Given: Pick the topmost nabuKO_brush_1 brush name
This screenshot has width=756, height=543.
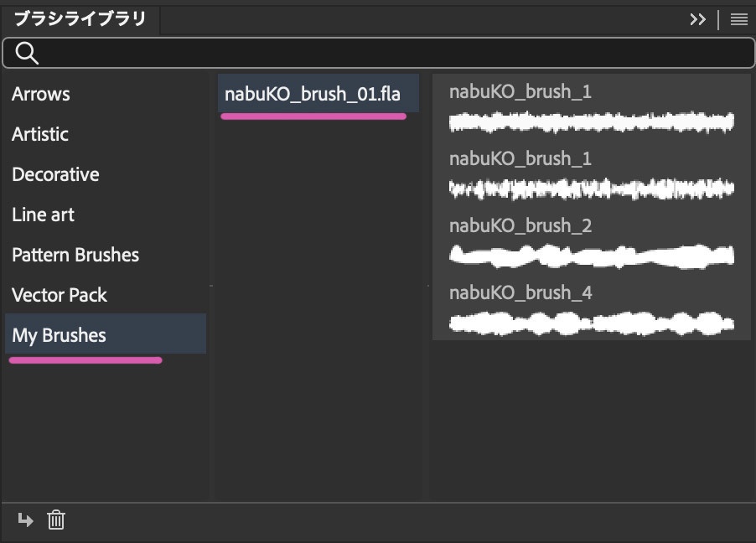Looking at the screenshot, I should tap(520, 91).
